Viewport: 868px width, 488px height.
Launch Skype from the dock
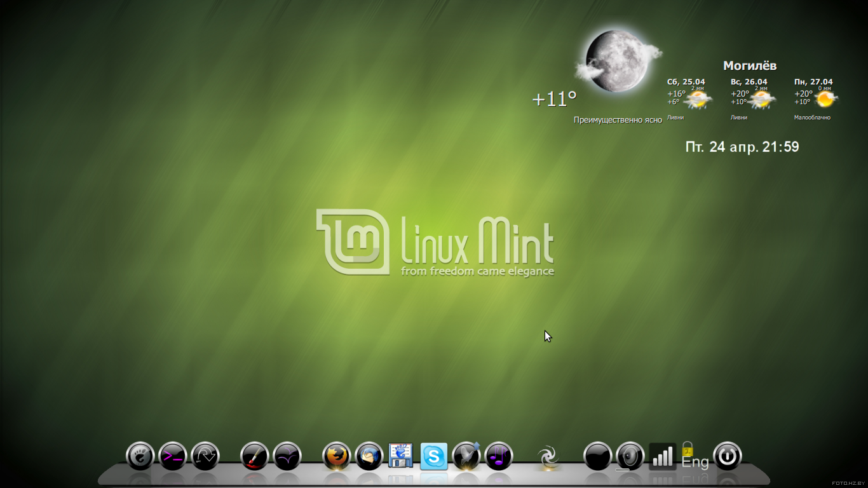(434, 456)
